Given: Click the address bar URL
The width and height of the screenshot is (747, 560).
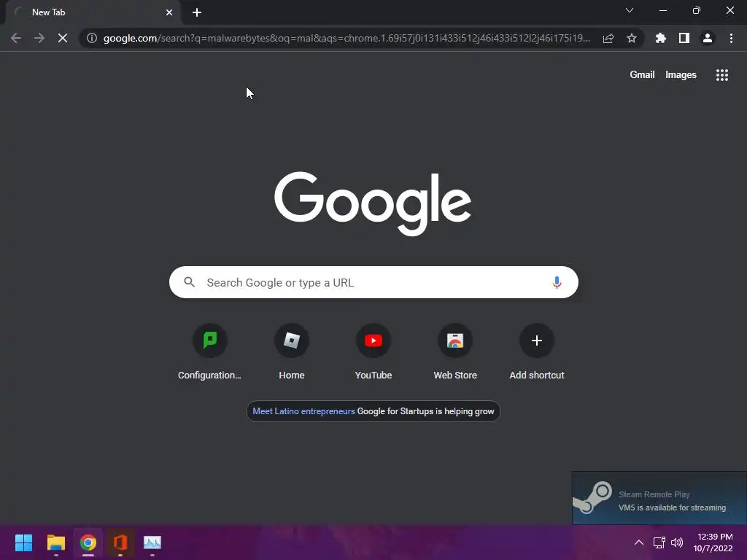Looking at the screenshot, I should coord(347,38).
